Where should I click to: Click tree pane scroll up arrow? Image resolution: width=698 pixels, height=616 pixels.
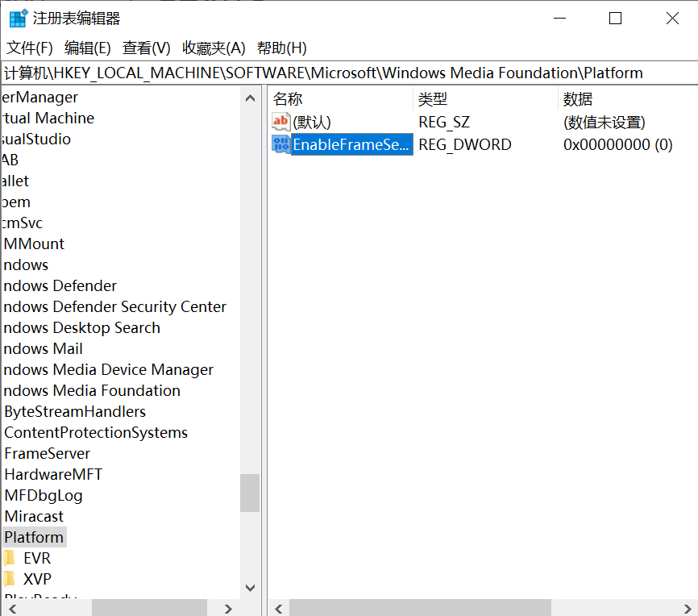click(250, 98)
